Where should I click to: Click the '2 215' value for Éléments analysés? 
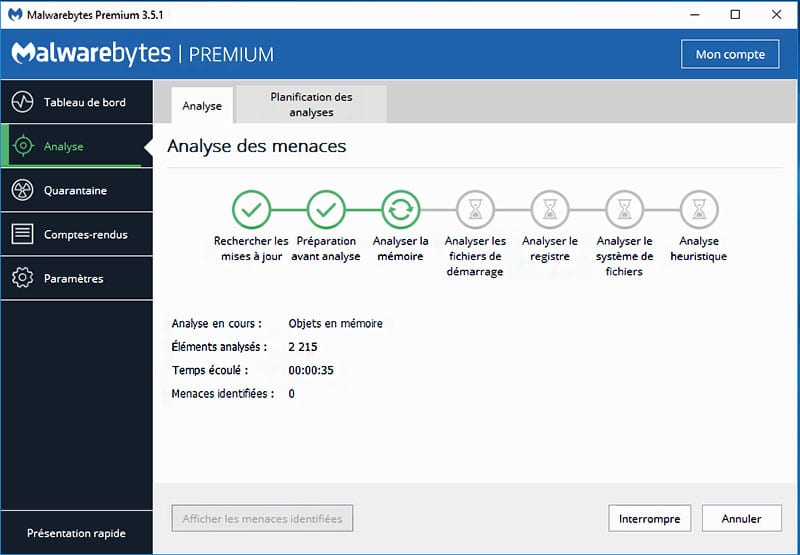point(303,347)
